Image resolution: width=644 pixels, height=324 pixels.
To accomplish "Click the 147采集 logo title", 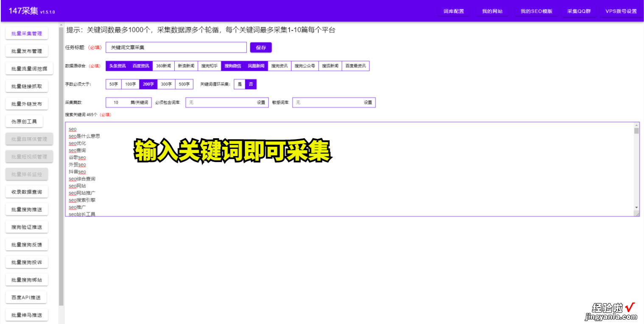I will pos(23,11).
